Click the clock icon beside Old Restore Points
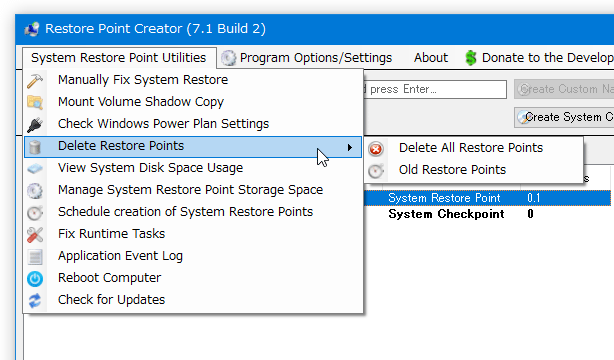 point(376,171)
